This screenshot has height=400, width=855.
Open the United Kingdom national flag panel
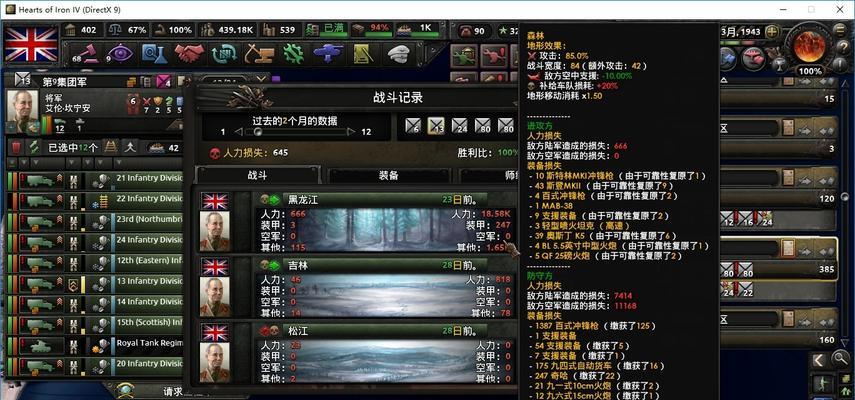[x=31, y=44]
